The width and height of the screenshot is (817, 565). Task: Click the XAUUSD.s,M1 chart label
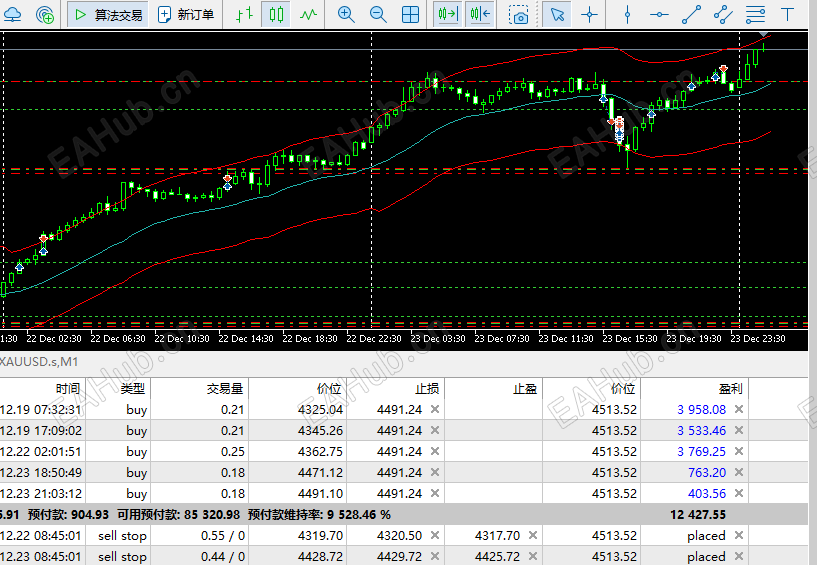pos(39,361)
